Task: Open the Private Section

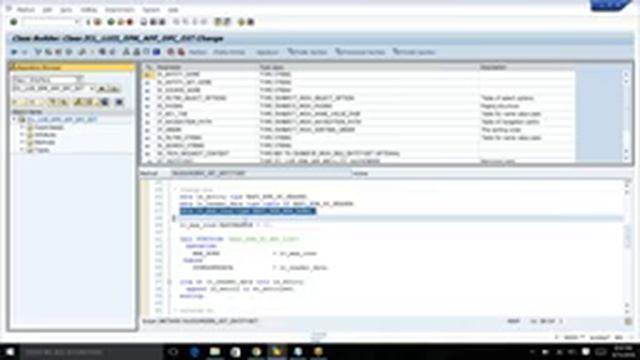Action: (414, 52)
